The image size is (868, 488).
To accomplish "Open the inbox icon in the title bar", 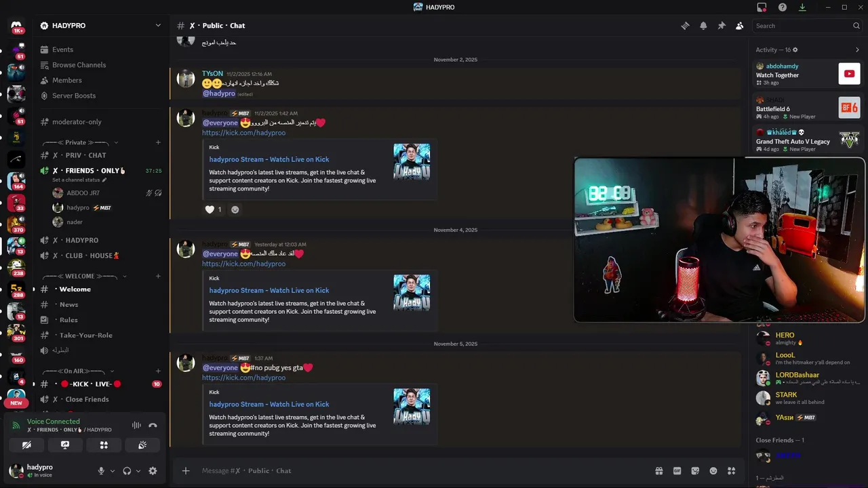I will (762, 7).
